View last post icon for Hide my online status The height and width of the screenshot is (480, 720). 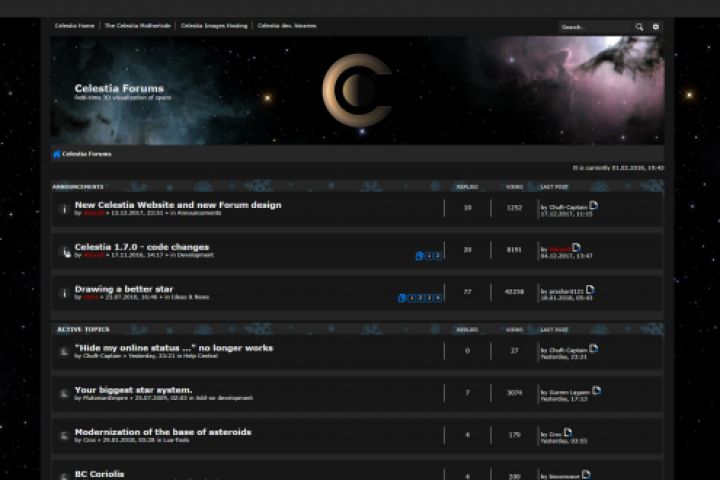coord(593,349)
